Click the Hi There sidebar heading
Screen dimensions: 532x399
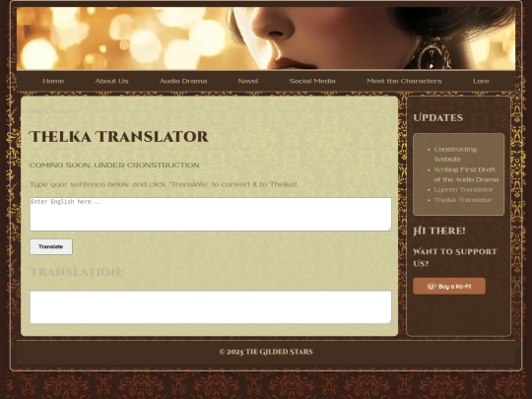pyautogui.click(x=439, y=232)
